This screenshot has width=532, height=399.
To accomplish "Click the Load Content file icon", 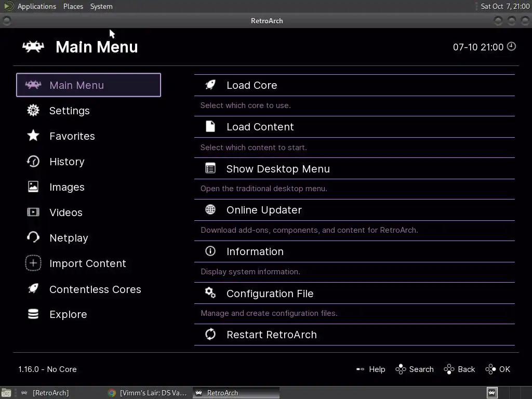I will click(x=210, y=127).
